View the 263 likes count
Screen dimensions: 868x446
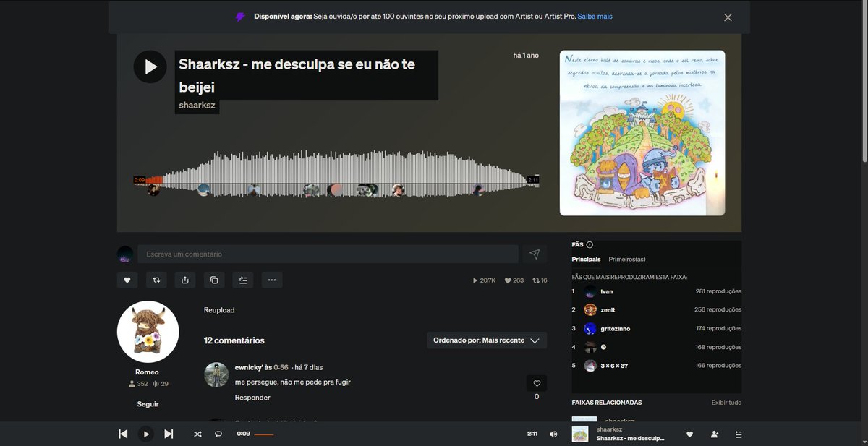pos(514,280)
